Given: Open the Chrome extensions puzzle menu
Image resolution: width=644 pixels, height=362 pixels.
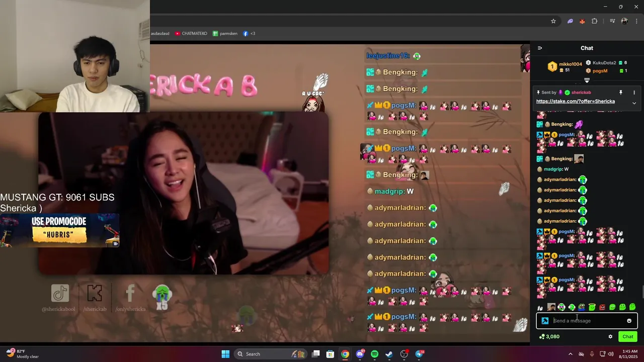Looking at the screenshot, I should pos(595,21).
